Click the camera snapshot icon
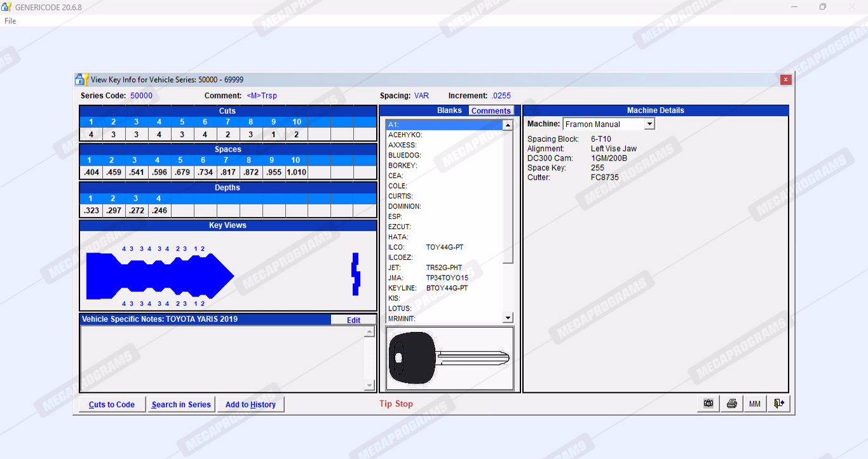The height and width of the screenshot is (459, 868). (x=709, y=404)
